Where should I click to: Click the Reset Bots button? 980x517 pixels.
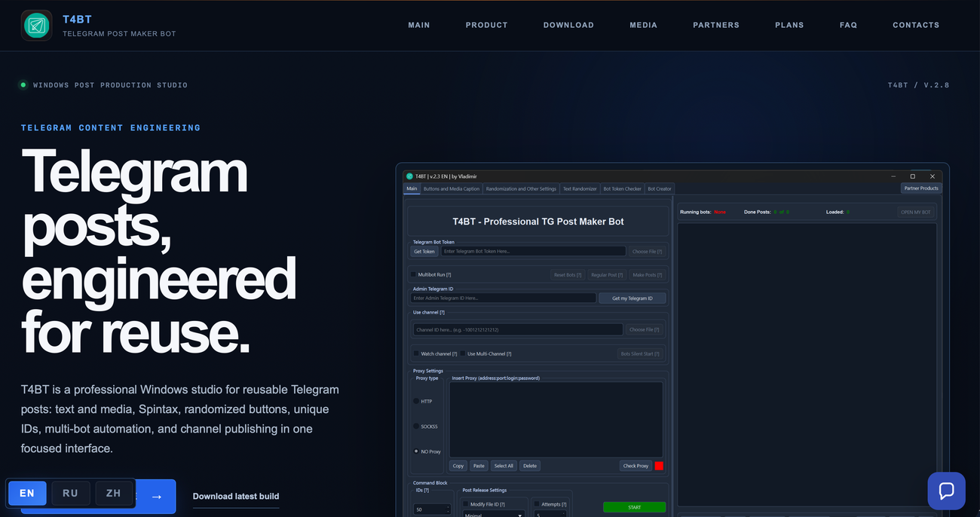(x=568, y=275)
